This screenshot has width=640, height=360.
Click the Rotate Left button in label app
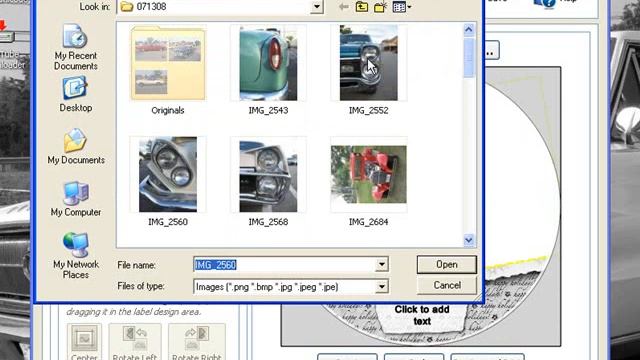click(x=135, y=342)
